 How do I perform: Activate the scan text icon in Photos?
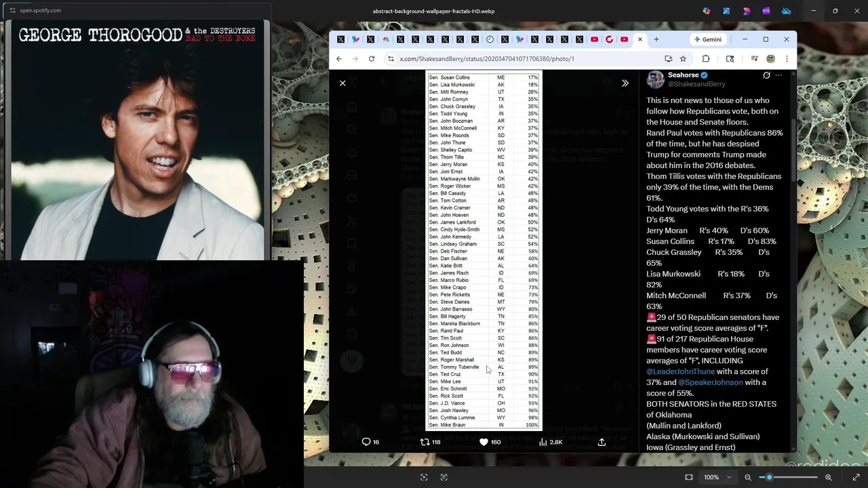tap(444, 477)
